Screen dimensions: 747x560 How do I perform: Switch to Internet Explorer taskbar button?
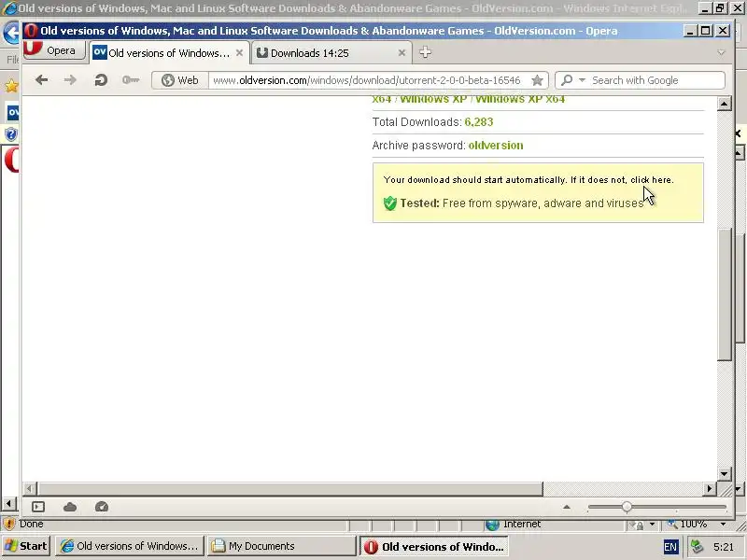tap(130, 546)
